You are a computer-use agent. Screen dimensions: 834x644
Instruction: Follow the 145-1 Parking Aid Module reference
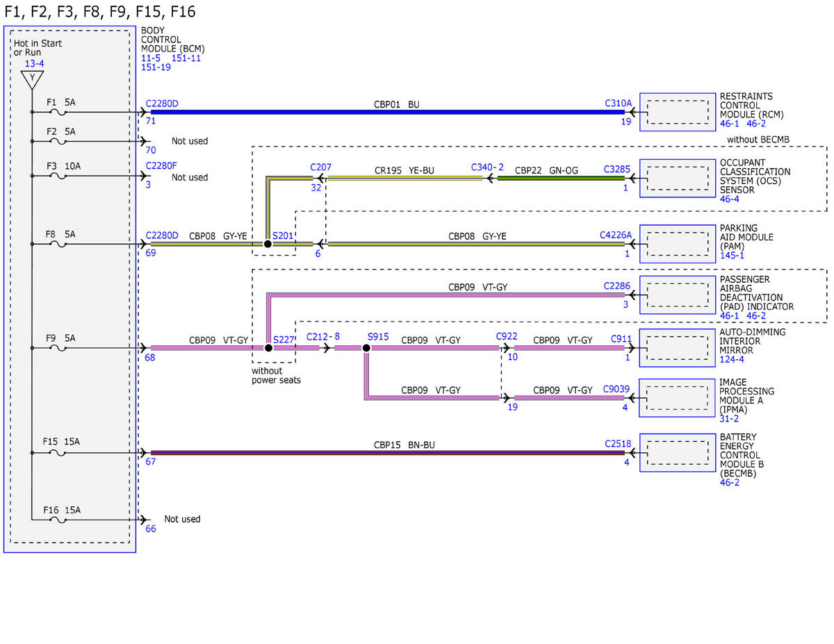coord(732,255)
